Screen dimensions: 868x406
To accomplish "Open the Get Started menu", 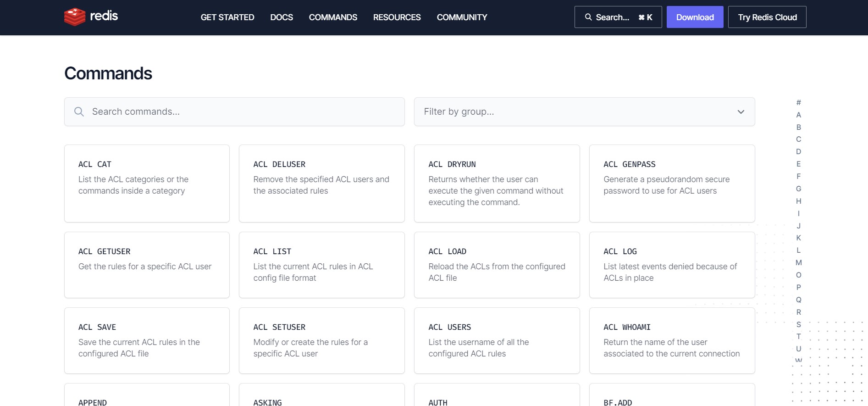I will point(227,17).
